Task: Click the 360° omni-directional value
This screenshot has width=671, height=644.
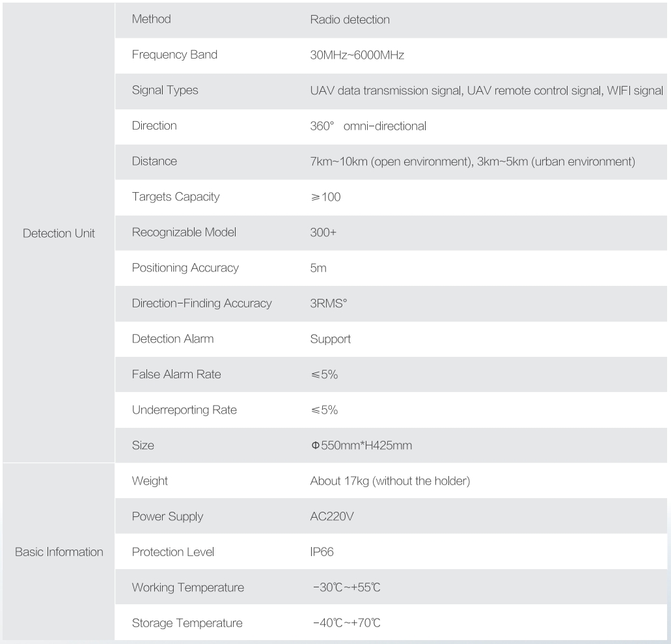Action: (x=368, y=126)
